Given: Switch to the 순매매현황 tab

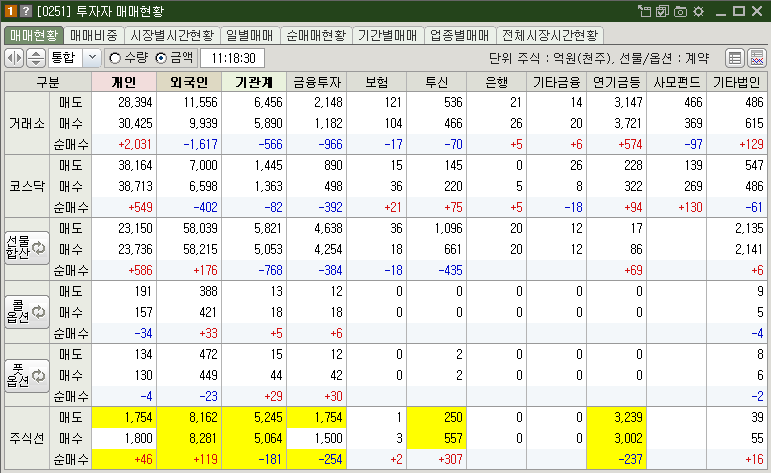Looking at the screenshot, I should coord(316,35).
